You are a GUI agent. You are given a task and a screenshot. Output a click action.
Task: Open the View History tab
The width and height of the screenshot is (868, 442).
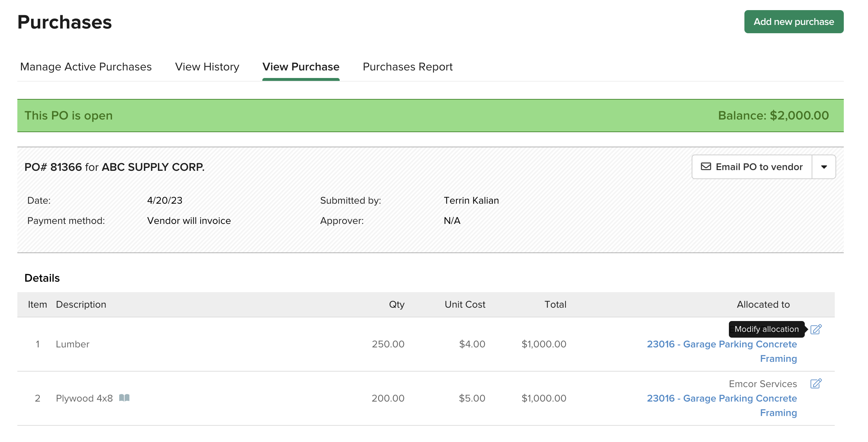(207, 67)
